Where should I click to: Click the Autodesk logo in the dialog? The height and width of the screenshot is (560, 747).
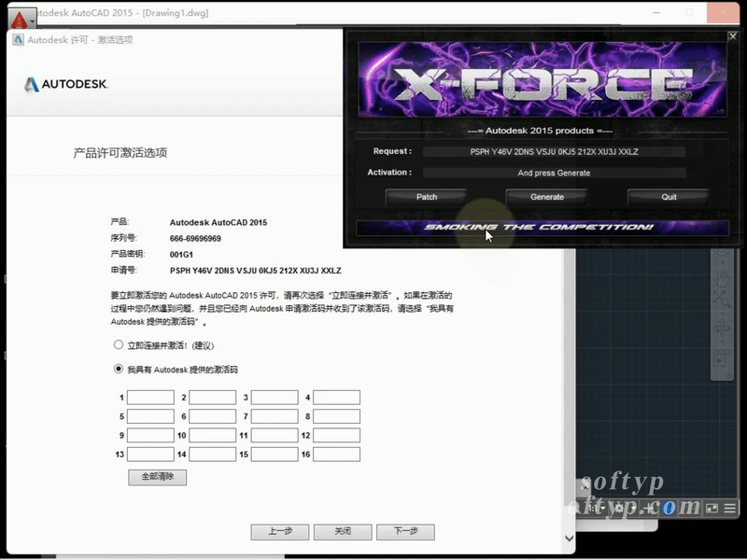coord(65,84)
